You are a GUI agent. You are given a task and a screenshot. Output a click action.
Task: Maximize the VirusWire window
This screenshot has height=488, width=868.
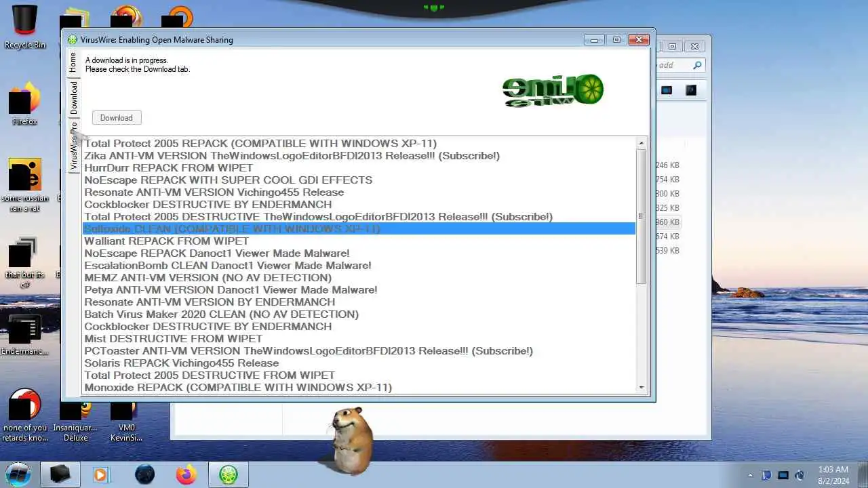click(616, 40)
